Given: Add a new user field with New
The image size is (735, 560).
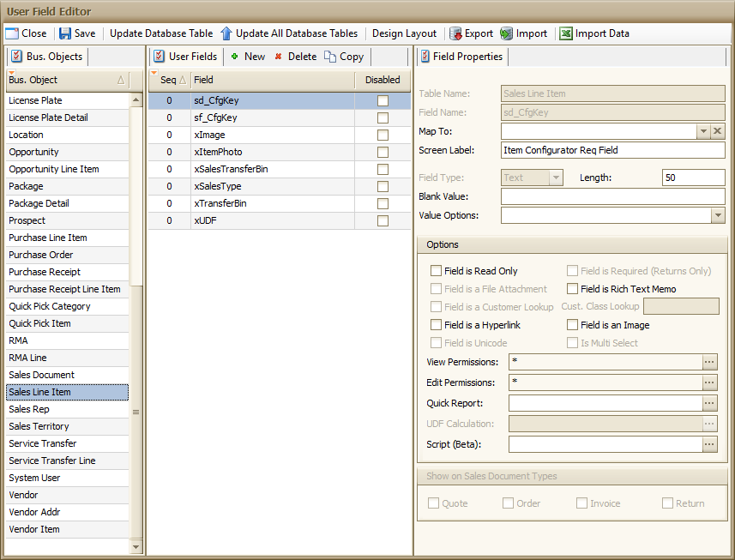Looking at the screenshot, I should tap(247, 57).
